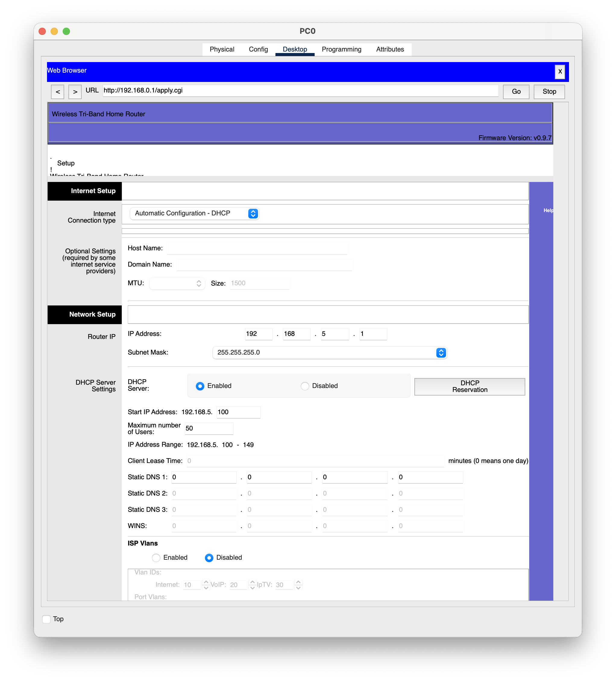Open the Subnet Mask dropdown
This screenshot has height=682, width=616.
click(x=330, y=352)
